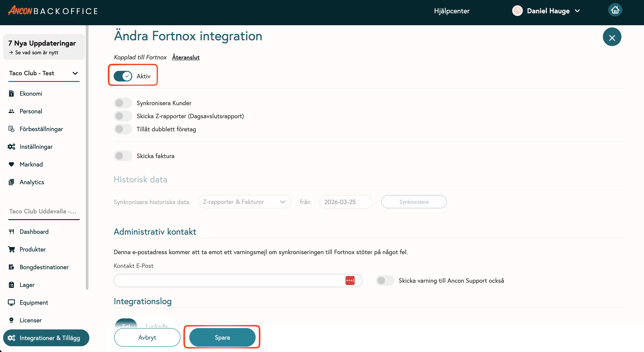Click the arrow icon beside Se vad som är nytt
The width and height of the screenshot is (644, 352).
click(11, 52)
